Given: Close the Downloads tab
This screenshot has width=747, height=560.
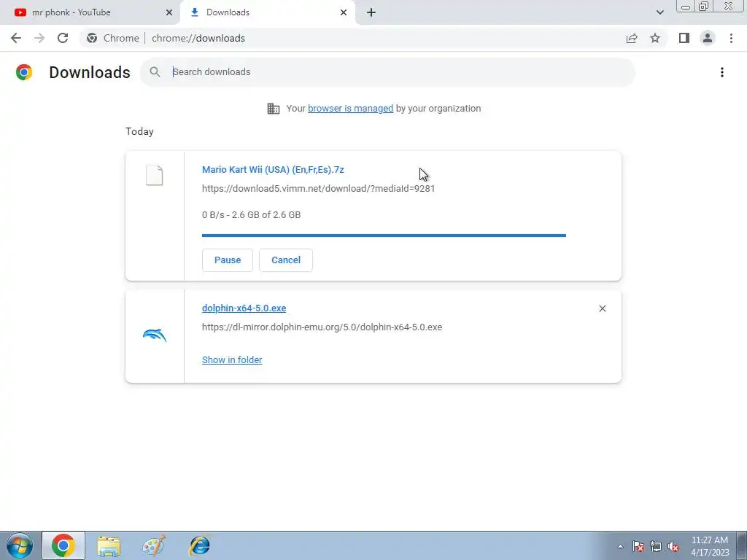Looking at the screenshot, I should coord(344,12).
